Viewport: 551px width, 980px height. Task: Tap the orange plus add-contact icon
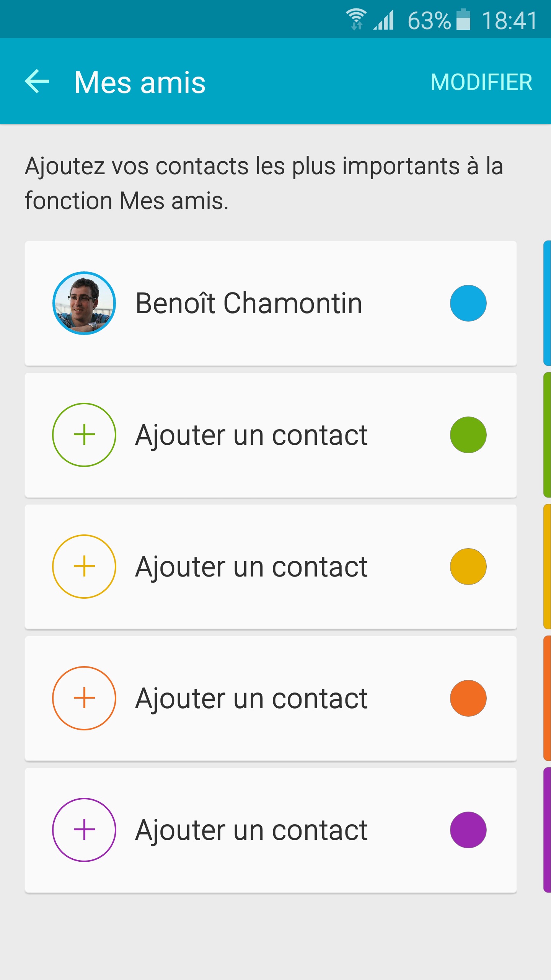coord(84,698)
